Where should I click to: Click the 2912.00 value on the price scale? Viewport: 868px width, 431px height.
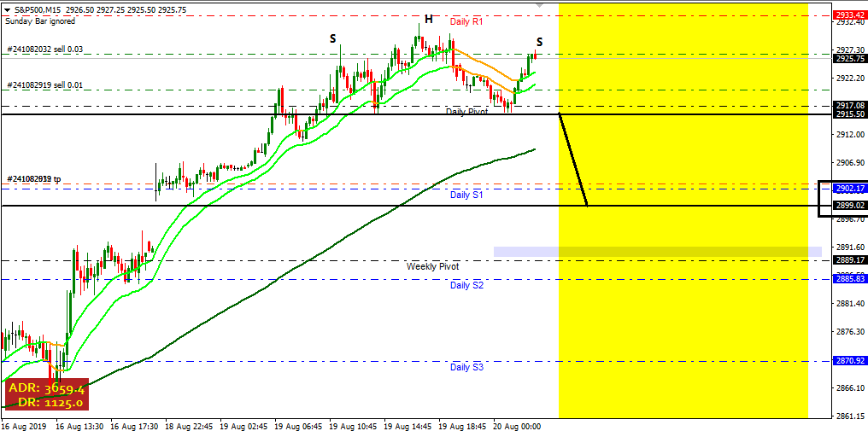pos(850,135)
